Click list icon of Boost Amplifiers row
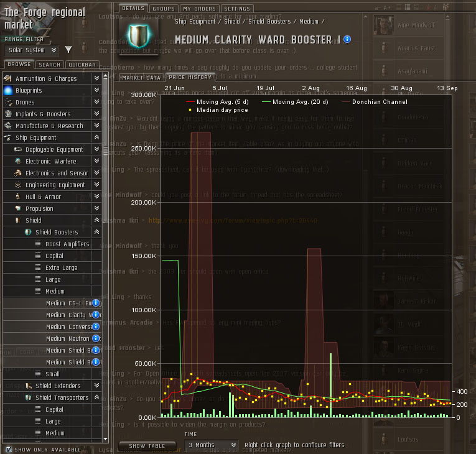This screenshot has height=454, width=476. [x=38, y=244]
